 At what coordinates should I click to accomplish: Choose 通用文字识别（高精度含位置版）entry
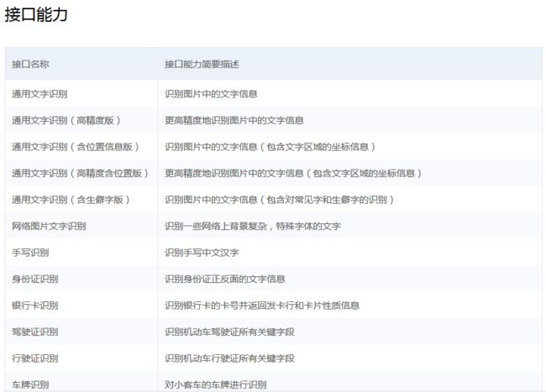[x=81, y=173]
